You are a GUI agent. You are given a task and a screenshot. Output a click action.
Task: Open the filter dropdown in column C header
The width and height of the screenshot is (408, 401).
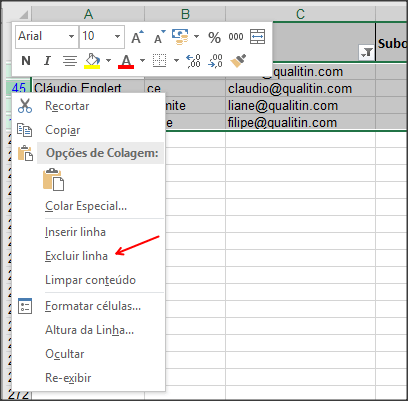367,53
